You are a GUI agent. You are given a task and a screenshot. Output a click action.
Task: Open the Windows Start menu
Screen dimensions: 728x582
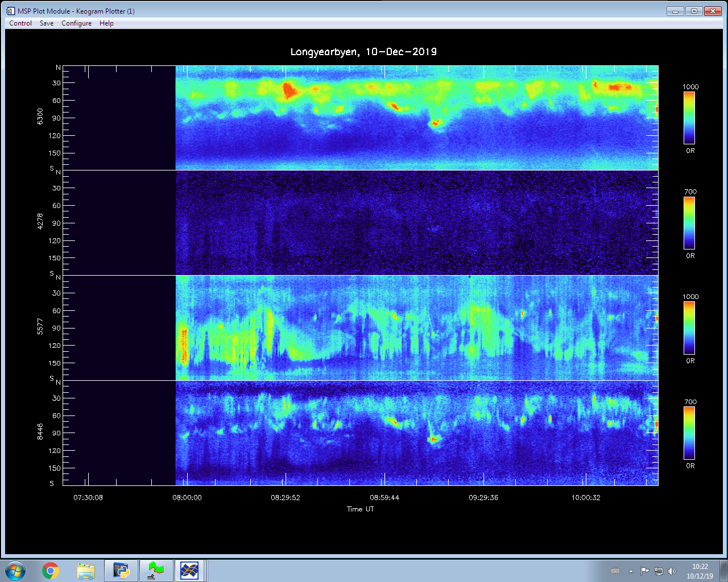click(x=15, y=571)
